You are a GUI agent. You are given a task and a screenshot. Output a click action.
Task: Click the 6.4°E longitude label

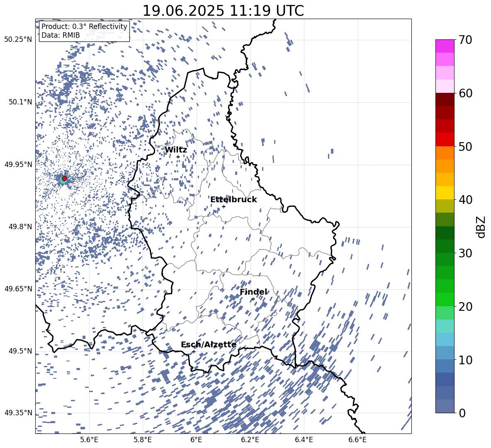coord(304,440)
